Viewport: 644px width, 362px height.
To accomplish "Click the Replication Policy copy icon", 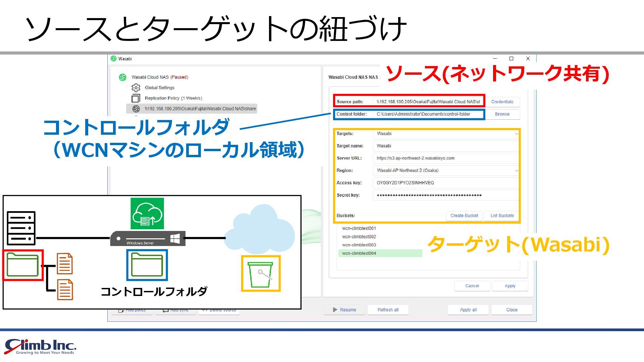I will tap(136, 98).
